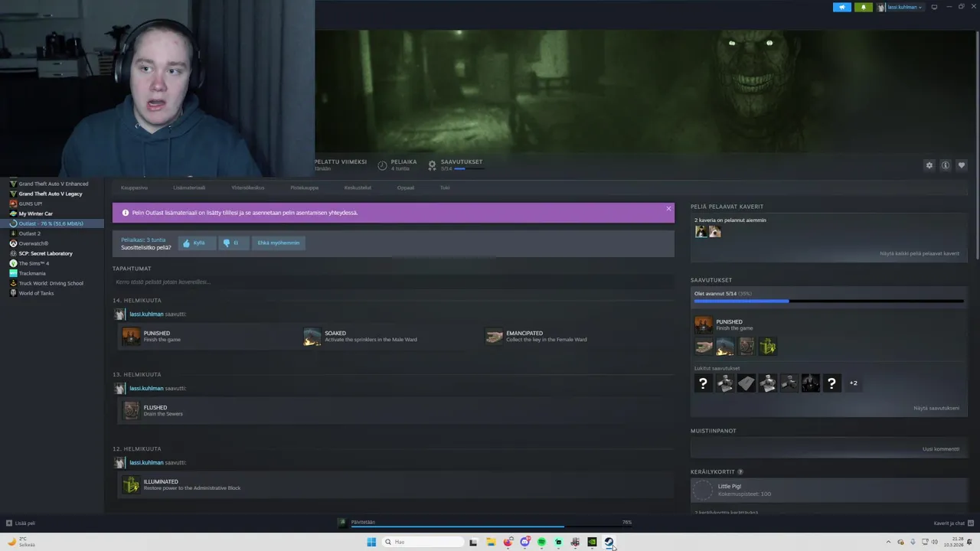Open the Pistekauppa tab
The height and width of the screenshot is (551, 980).
click(305, 187)
